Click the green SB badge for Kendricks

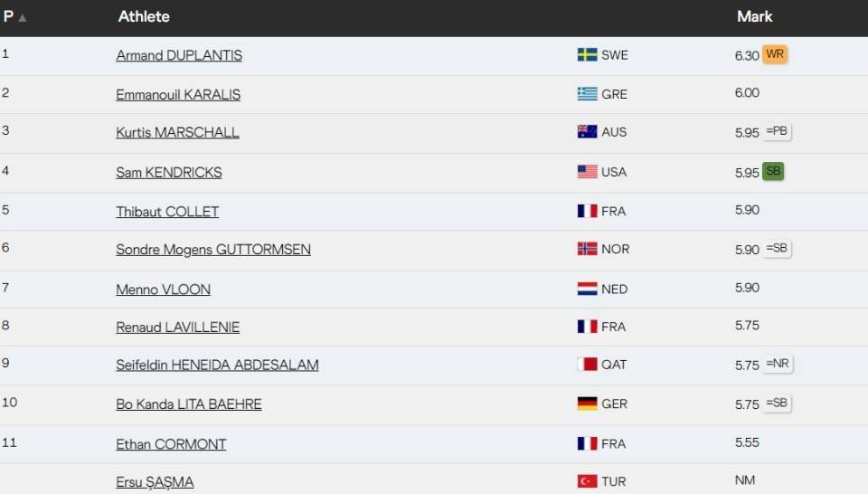pos(773,171)
